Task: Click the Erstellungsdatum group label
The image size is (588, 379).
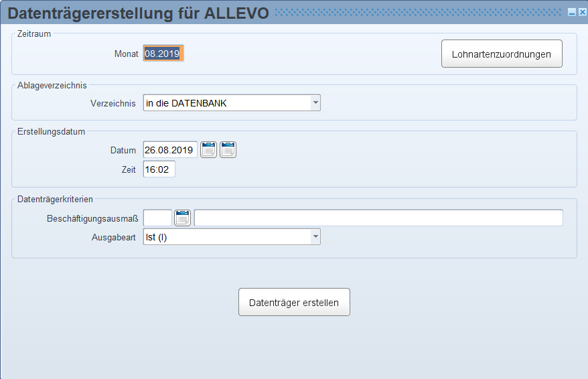Action: pyautogui.click(x=52, y=132)
